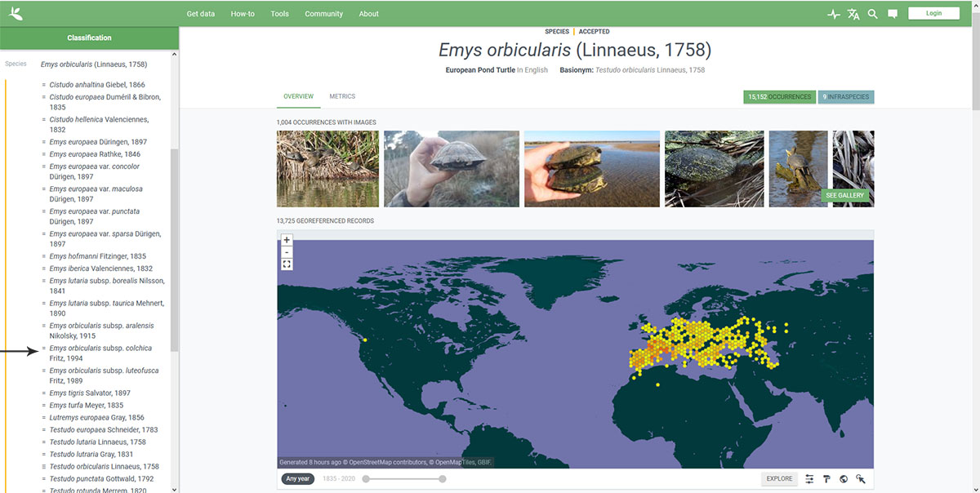Click the GBIF logo in the header
Screen dimensions: 980x493
pyautogui.click(x=16, y=13)
